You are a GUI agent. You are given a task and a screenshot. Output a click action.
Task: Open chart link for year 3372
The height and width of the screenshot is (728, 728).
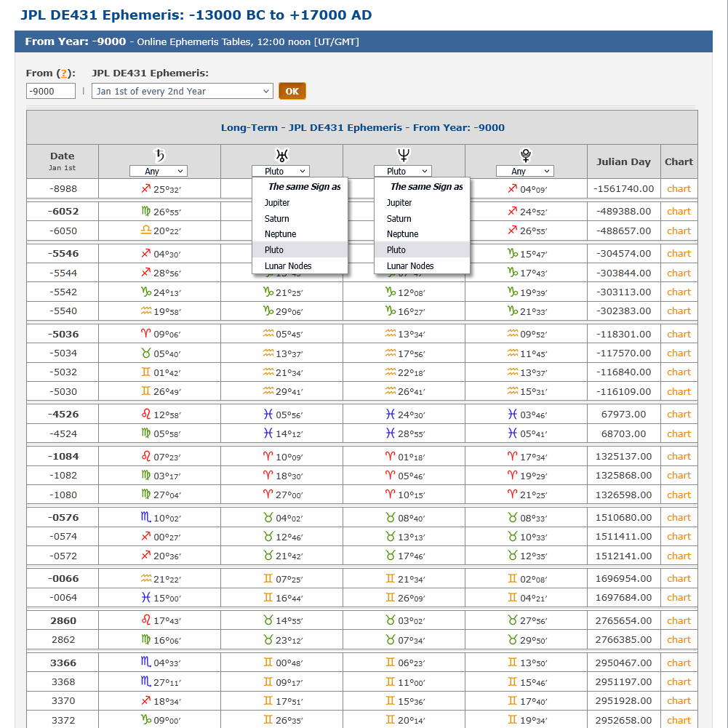(679, 720)
